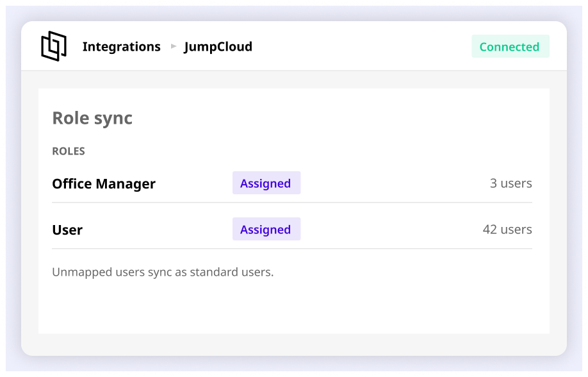The image size is (588, 377).
Task: Click Assigned badge for Office Manager
Action: pyautogui.click(x=266, y=183)
